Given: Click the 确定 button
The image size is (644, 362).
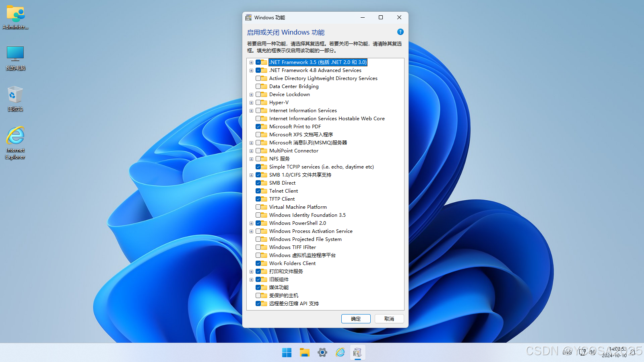Looking at the screenshot, I should tap(356, 319).
